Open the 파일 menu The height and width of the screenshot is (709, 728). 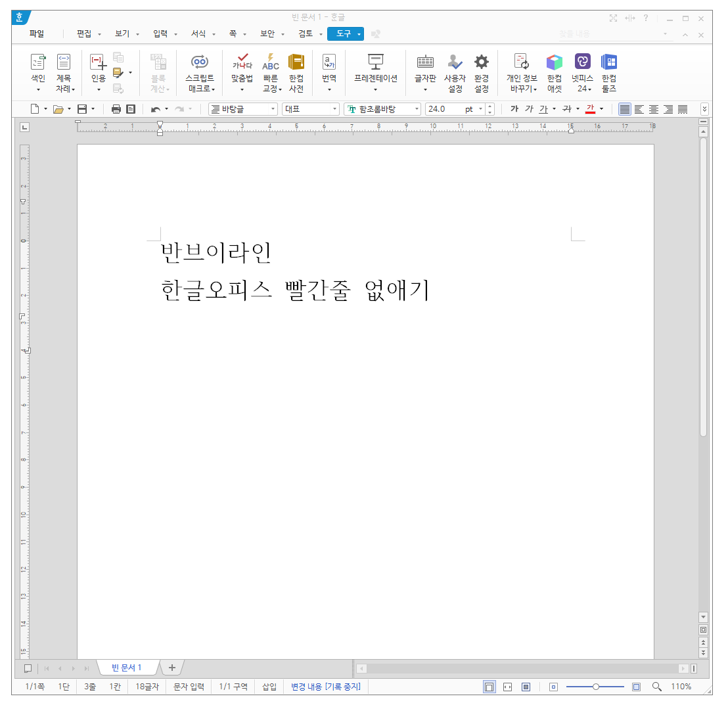pos(37,34)
